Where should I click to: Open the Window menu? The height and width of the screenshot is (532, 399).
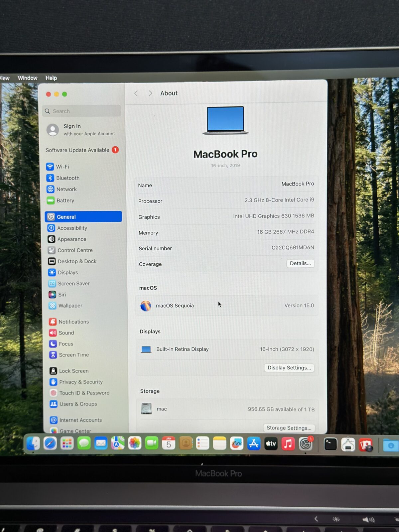pos(28,78)
